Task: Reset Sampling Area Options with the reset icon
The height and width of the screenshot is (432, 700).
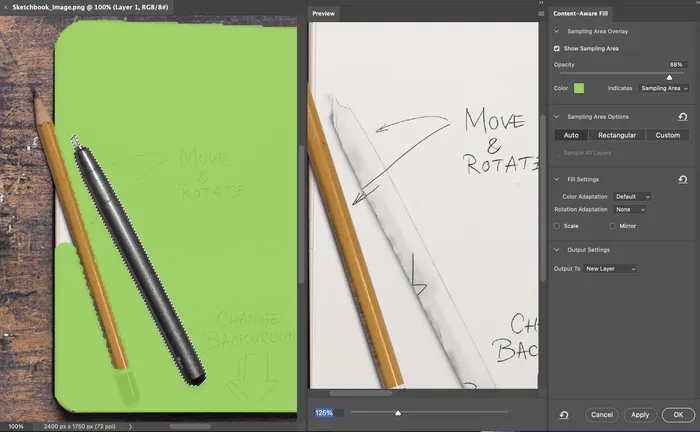Action: click(x=683, y=117)
